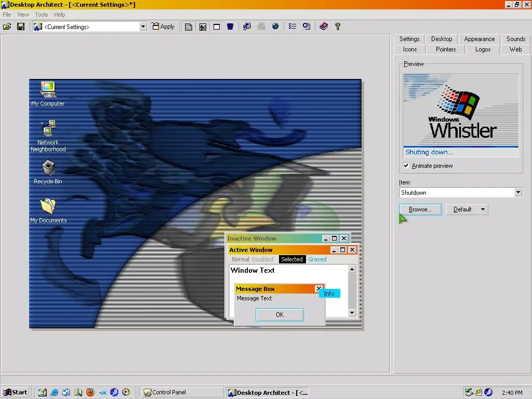Click the red help book icon
This screenshot has width=532, height=399.
323,26
